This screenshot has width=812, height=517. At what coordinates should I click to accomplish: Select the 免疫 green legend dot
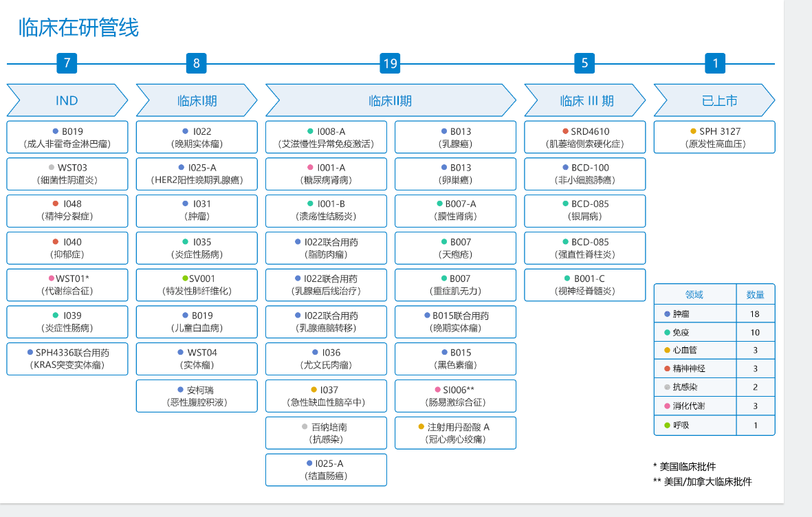click(667, 333)
